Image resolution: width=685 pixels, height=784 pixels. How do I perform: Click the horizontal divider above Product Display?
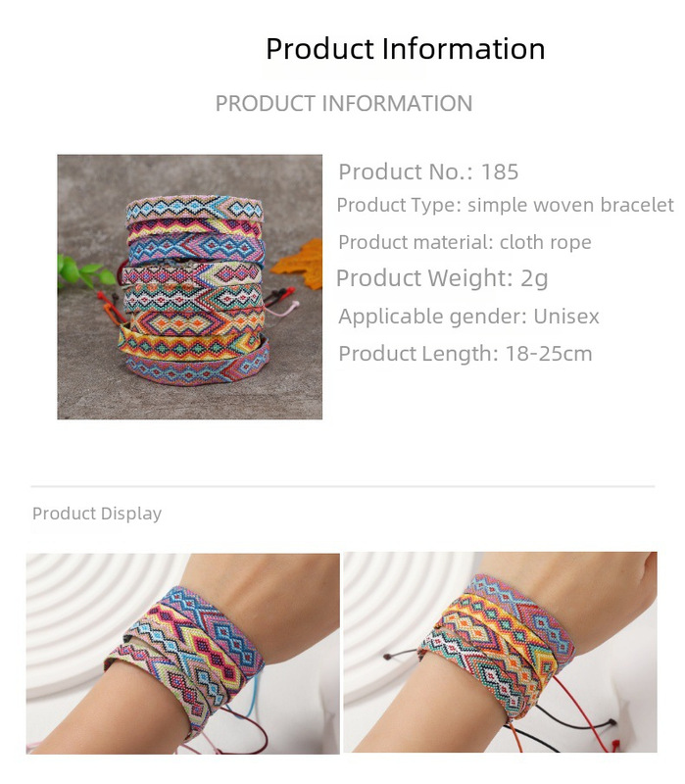tap(343, 486)
